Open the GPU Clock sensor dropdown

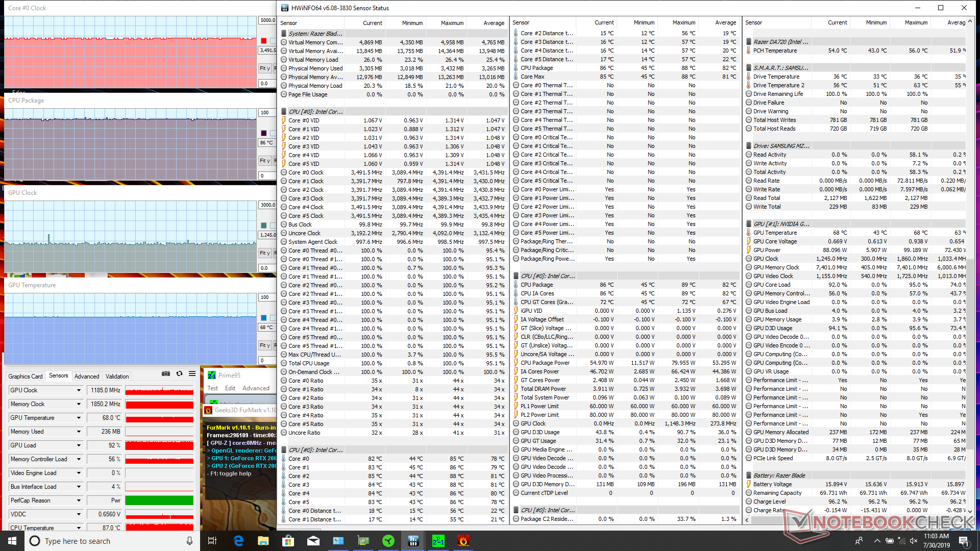pyautogui.click(x=79, y=390)
